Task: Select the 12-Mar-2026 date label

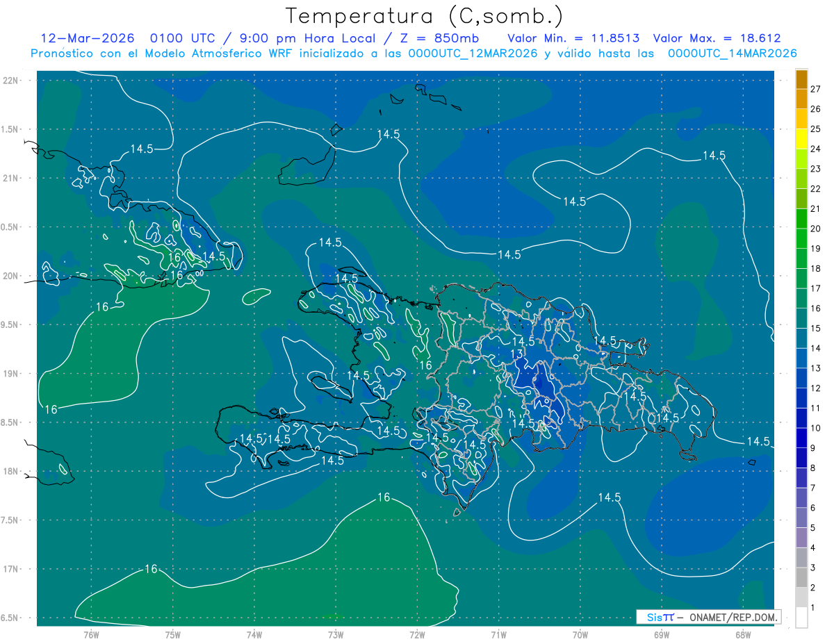Action: pyautogui.click(x=87, y=39)
